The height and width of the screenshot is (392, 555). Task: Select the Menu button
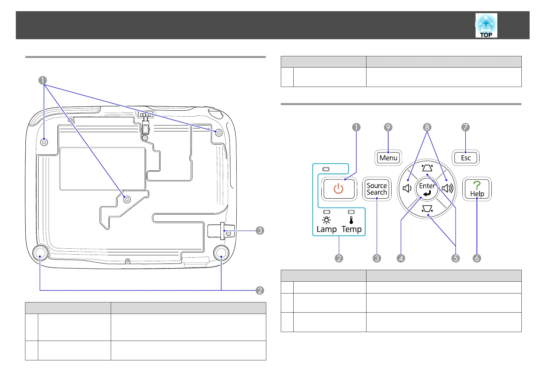coord(389,158)
